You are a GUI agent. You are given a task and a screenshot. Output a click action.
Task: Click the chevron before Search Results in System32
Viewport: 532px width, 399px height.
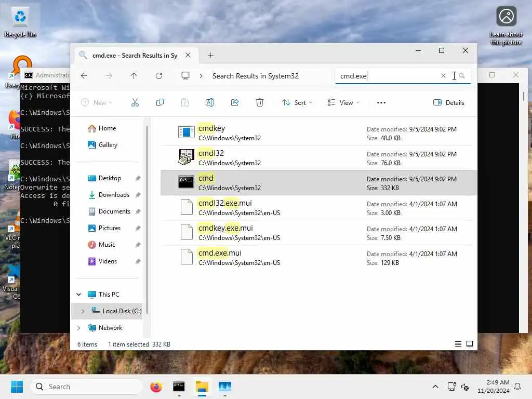point(201,76)
